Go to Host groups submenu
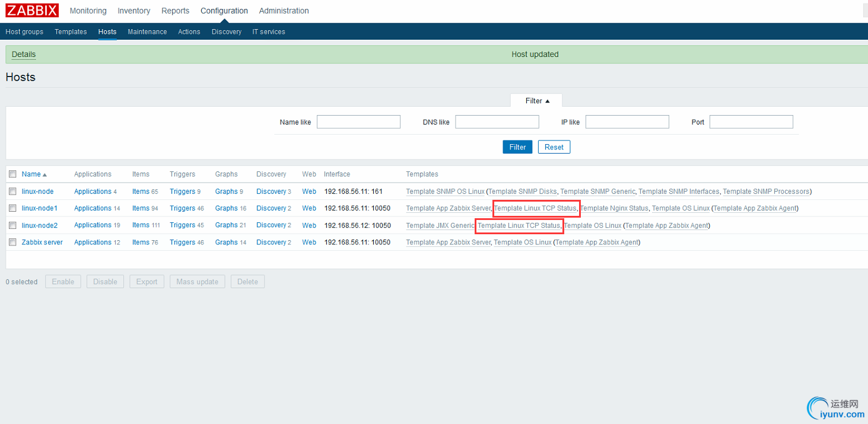The image size is (868, 424). tap(24, 32)
